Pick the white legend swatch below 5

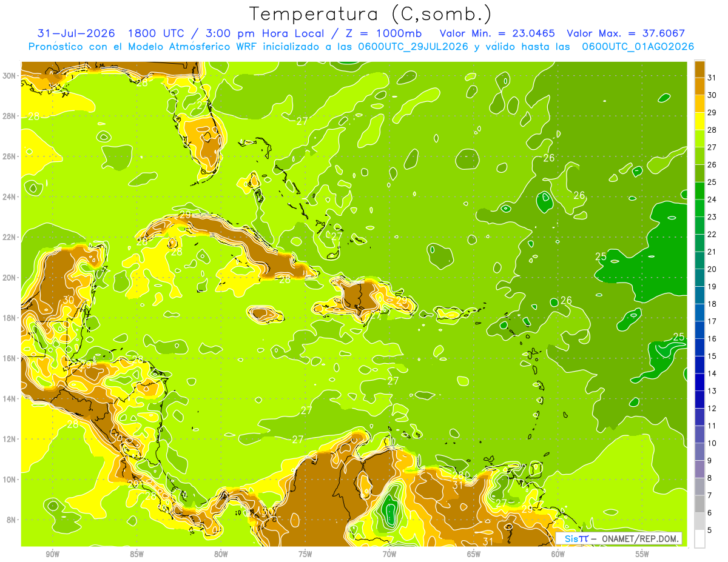[699, 539]
